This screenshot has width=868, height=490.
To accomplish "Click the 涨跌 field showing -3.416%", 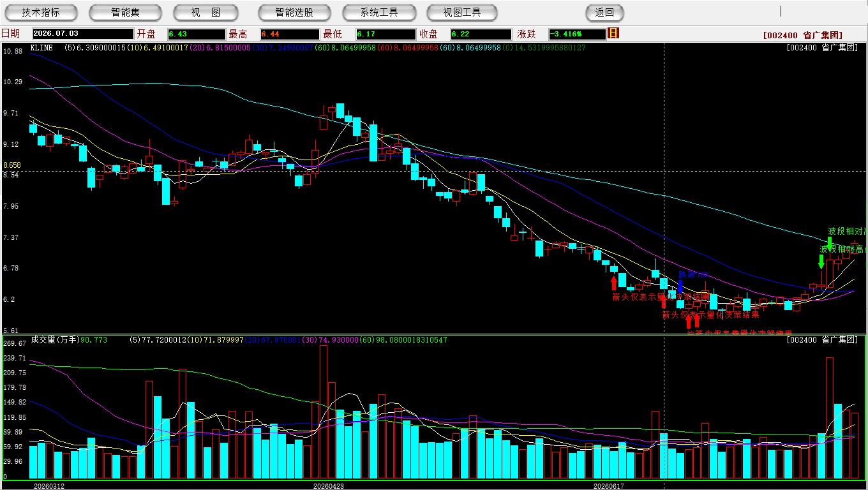I will tap(578, 34).
